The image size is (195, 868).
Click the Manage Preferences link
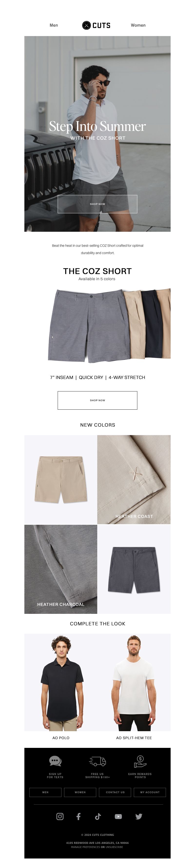click(x=86, y=847)
